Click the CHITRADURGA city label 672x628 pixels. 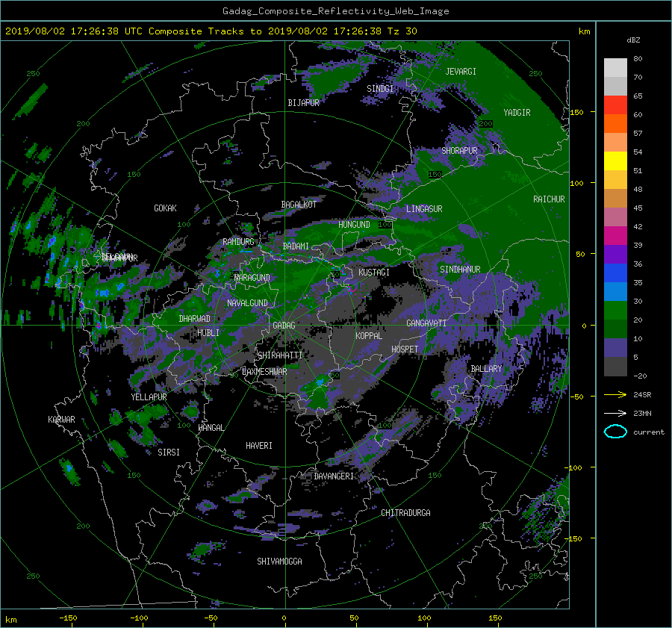click(x=406, y=513)
